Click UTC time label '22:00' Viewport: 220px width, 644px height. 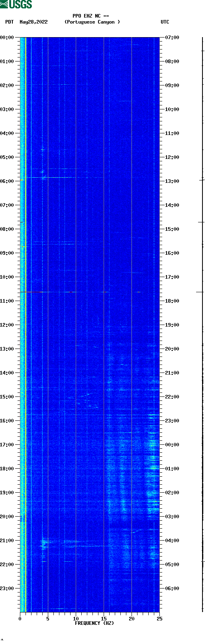172,397
